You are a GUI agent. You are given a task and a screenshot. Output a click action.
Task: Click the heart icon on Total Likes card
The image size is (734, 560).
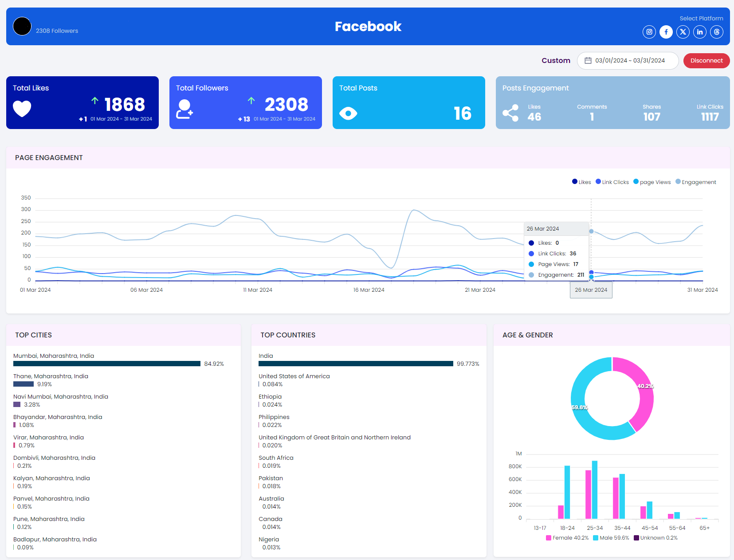click(22, 109)
